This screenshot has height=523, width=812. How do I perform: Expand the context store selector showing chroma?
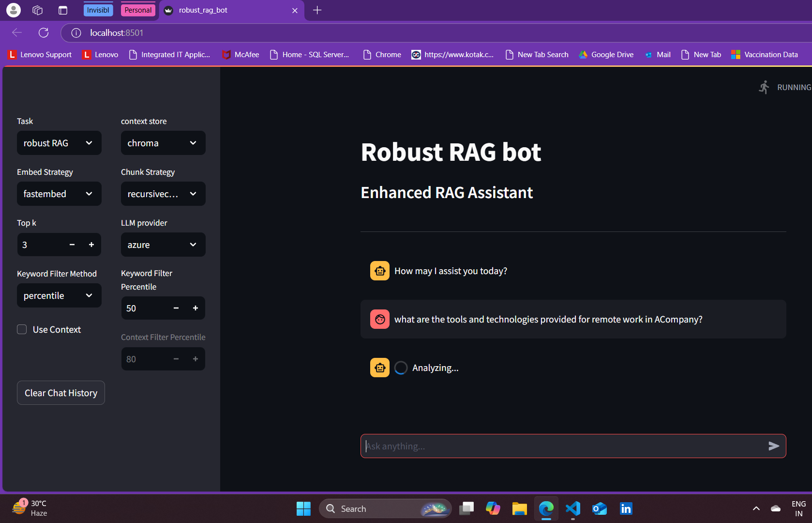163,143
